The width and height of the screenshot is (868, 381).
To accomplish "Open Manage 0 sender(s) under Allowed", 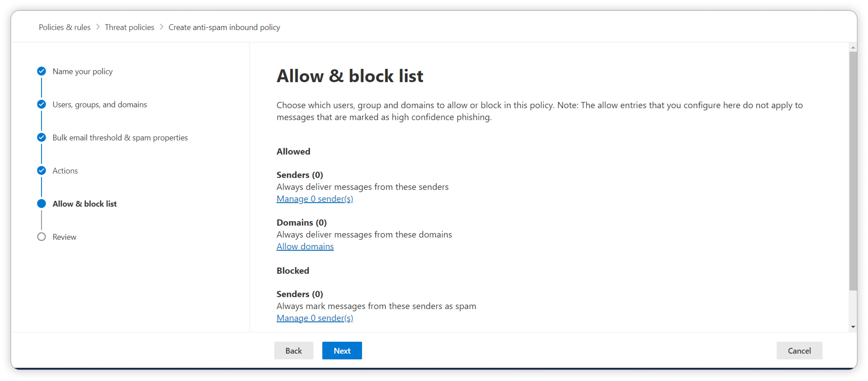I will (315, 199).
